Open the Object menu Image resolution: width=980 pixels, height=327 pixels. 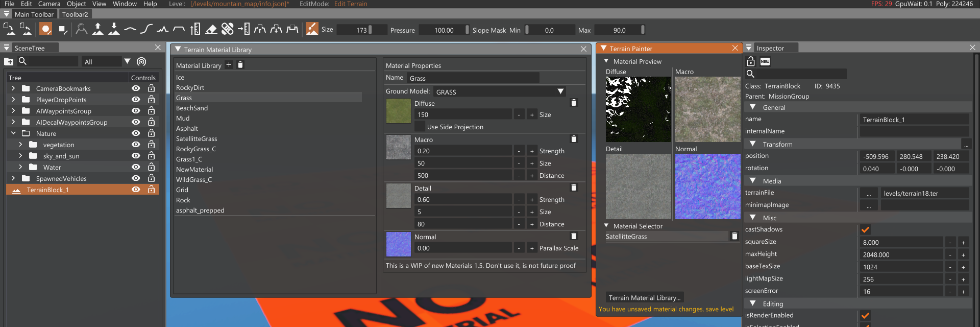(76, 4)
